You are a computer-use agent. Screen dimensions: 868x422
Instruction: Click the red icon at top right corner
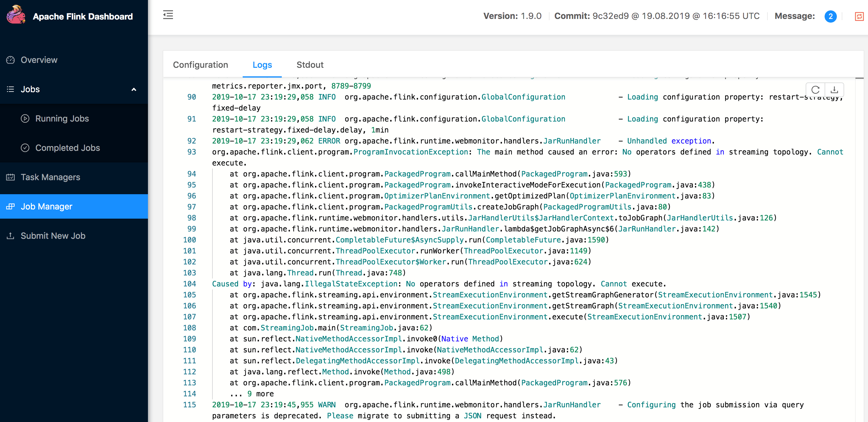859,16
